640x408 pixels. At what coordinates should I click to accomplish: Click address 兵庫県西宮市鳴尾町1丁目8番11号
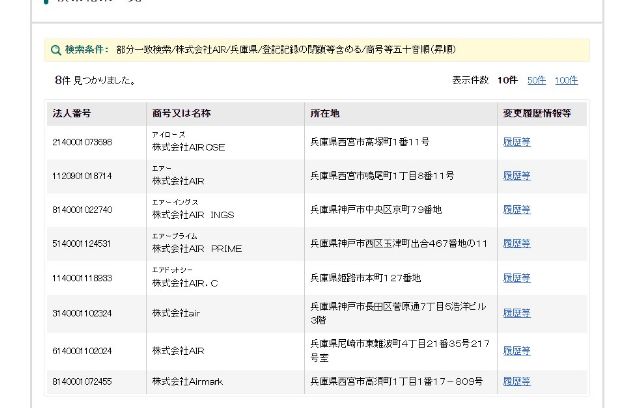382,176
